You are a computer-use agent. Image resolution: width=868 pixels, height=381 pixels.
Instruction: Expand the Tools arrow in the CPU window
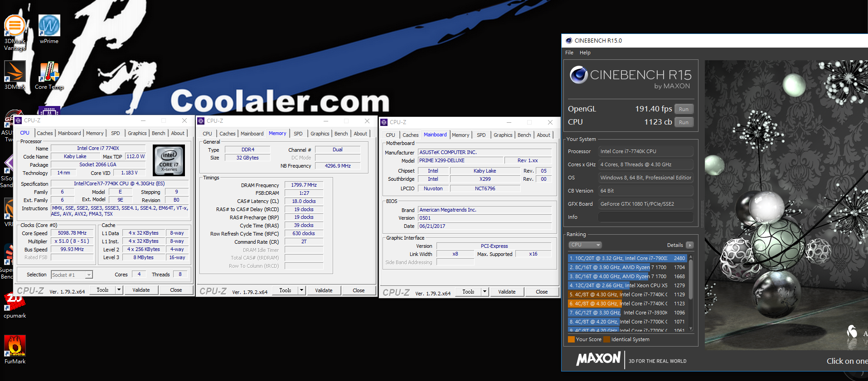[x=119, y=290]
